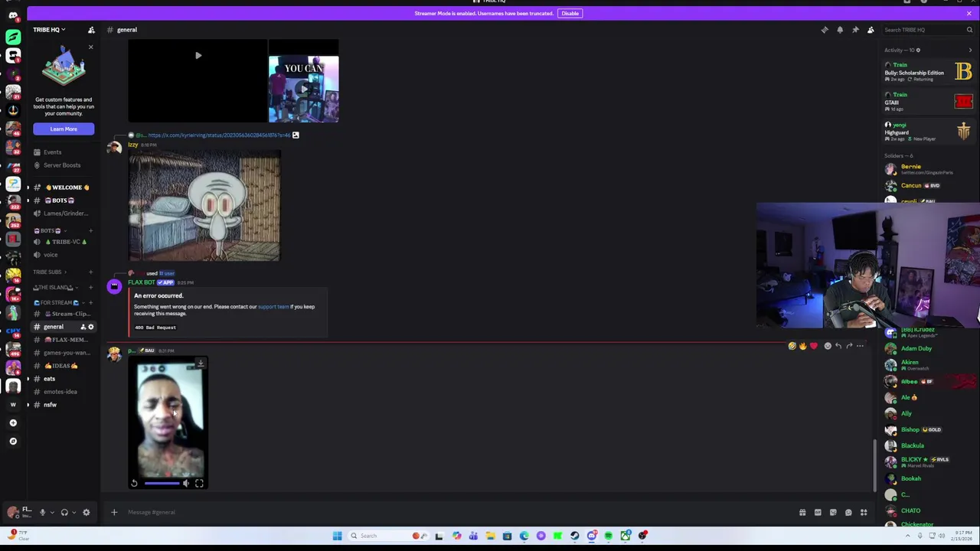980x551 pixels.
Task: Click the Learn More button
Action: click(x=64, y=129)
